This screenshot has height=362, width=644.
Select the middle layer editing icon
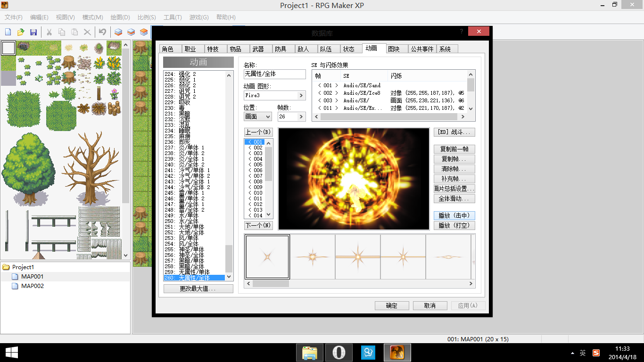click(131, 32)
